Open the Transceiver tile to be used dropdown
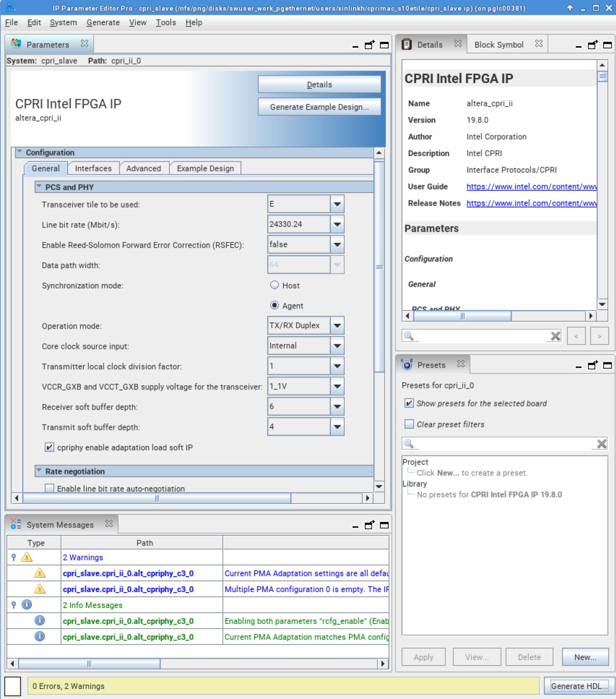This screenshot has width=616, height=699. point(337,204)
